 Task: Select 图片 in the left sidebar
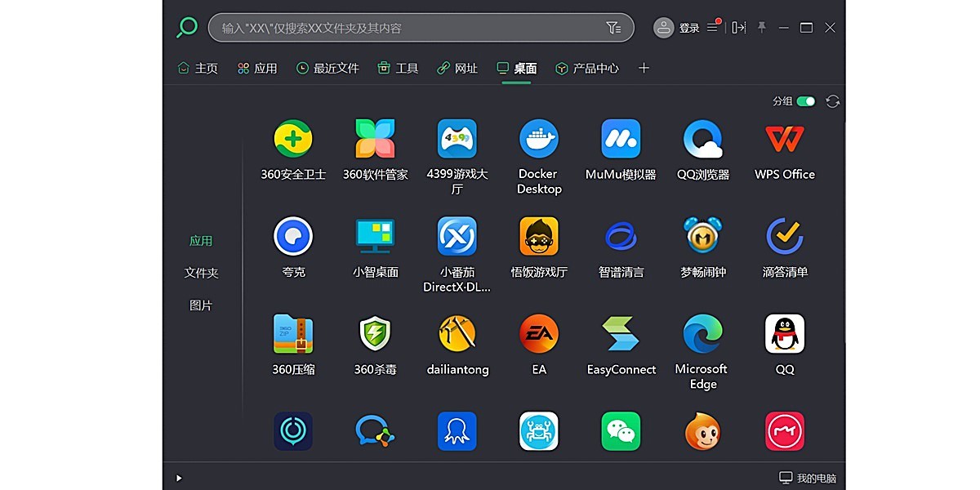point(201,305)
